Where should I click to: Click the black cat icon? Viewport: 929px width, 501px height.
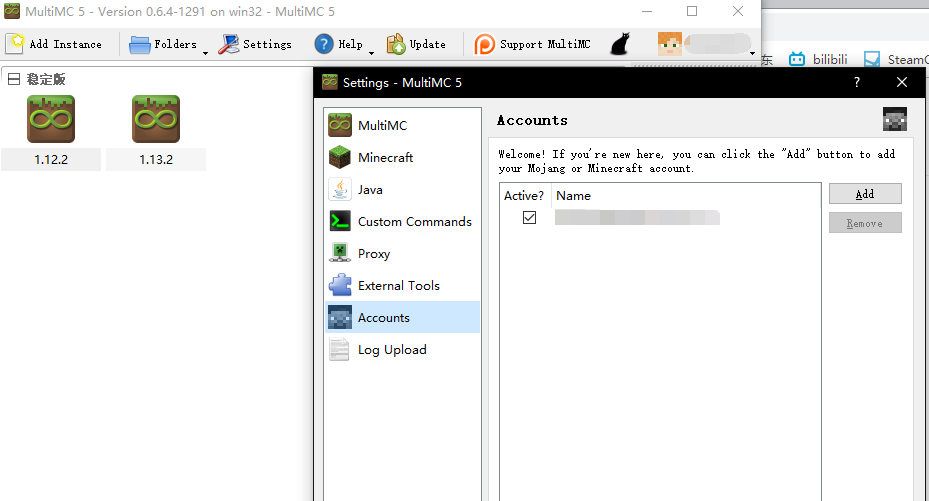click(x=620, y=44)
